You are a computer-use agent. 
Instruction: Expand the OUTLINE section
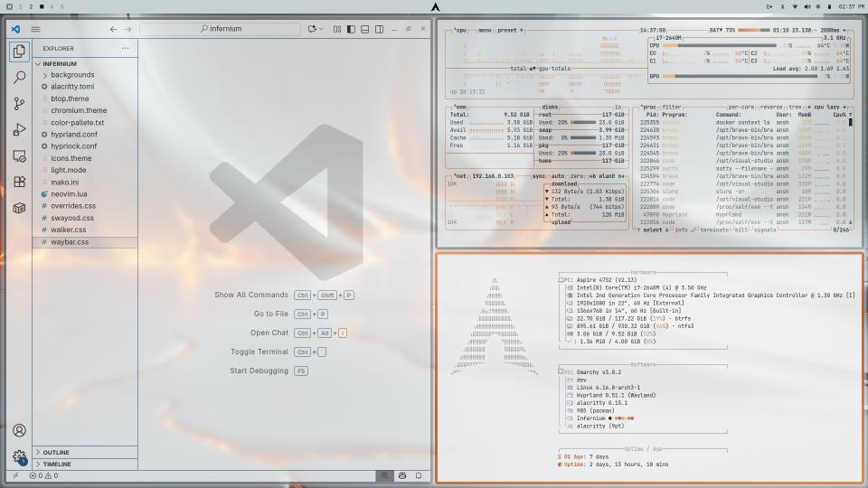[x=56, y=452]
